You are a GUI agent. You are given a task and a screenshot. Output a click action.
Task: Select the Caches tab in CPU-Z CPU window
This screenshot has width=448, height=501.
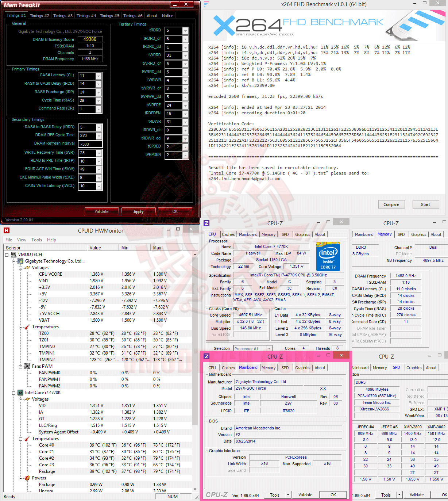coord(228,234)
